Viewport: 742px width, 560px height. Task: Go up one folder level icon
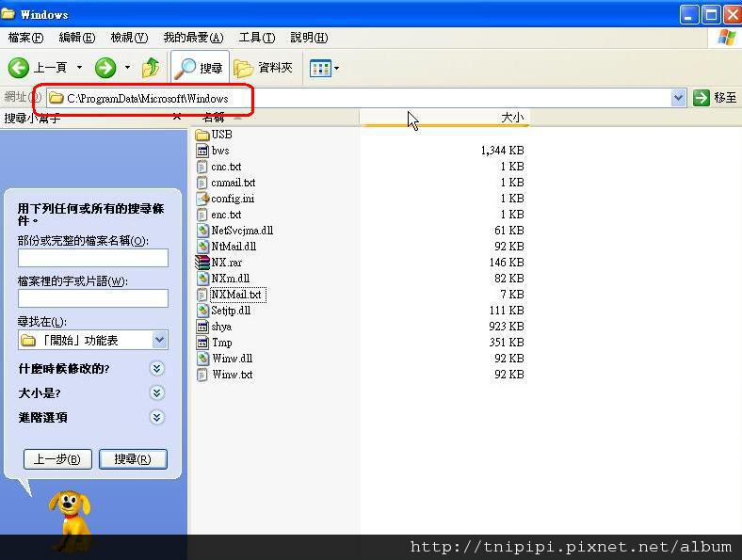click(x=151, y=68)
